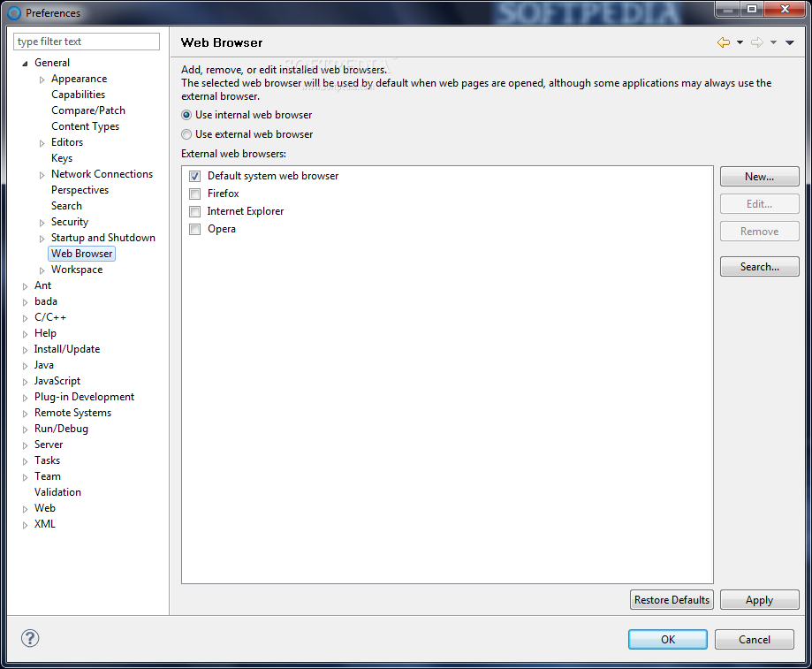Screen dimensions: 812x669
Task: Select Use external web browser
Action: pyautogui.click(x=186, y=134)
